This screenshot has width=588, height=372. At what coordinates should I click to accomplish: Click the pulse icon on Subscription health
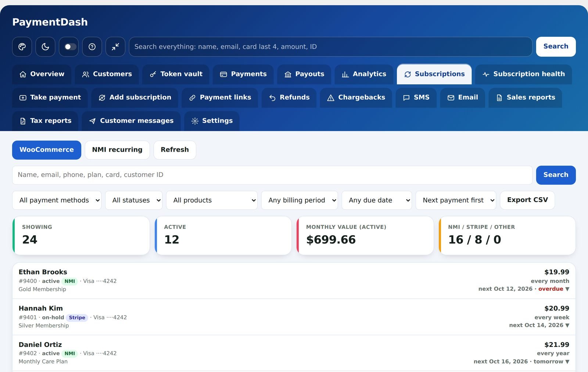click(486, 74)
